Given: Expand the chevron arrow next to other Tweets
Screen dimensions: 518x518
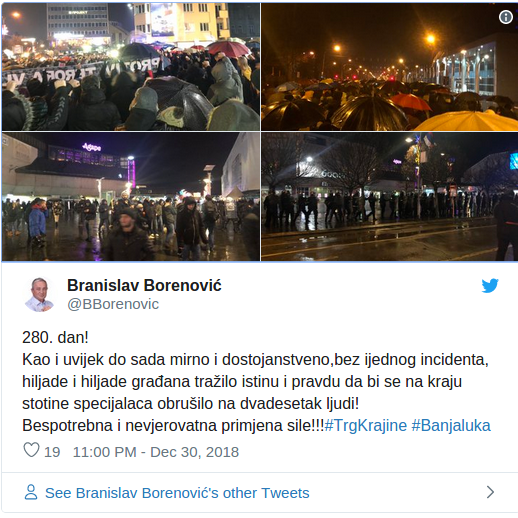Looking at the screenshot, I should click(x=490, y=492).
